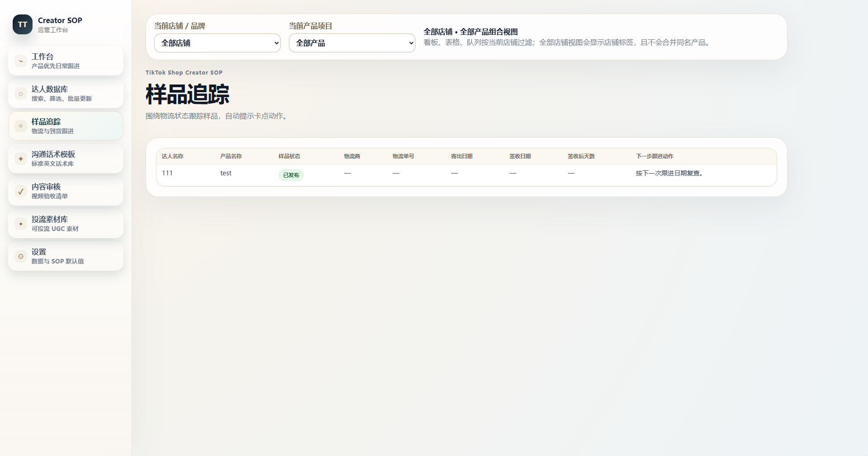This screenshot has width=868, height=456.
Task: Click the 样品状态 column header
Action: pos(289,156)
